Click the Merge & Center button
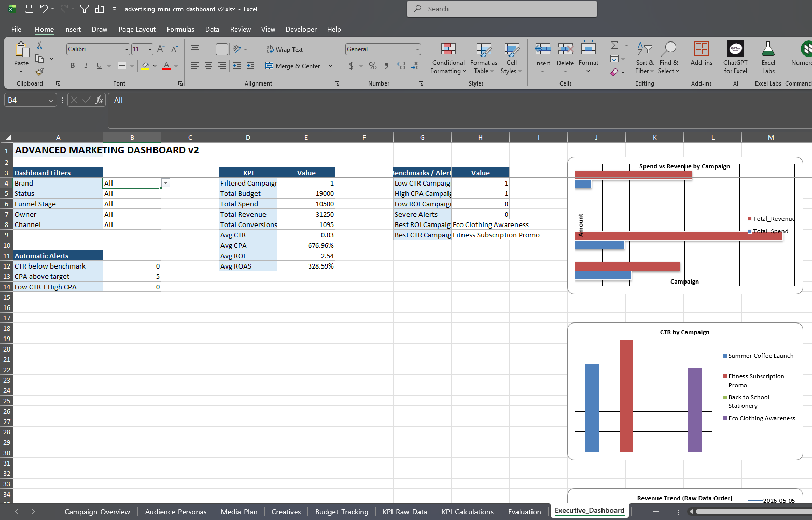The width and height of the screenshot is (812, 520). tap(293, 66)
